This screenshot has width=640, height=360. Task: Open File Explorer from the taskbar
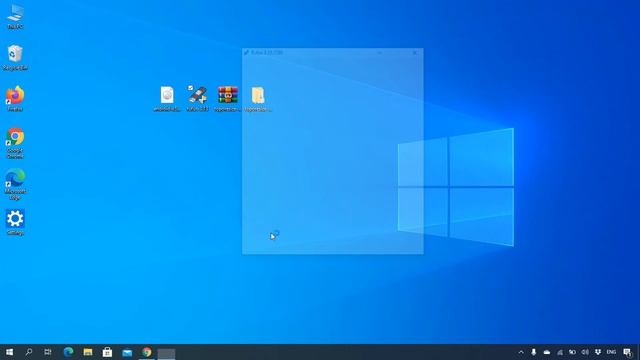88,352
